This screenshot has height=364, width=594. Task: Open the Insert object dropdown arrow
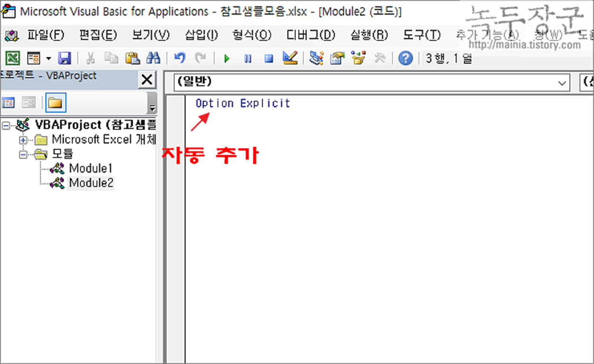(48, 58)
